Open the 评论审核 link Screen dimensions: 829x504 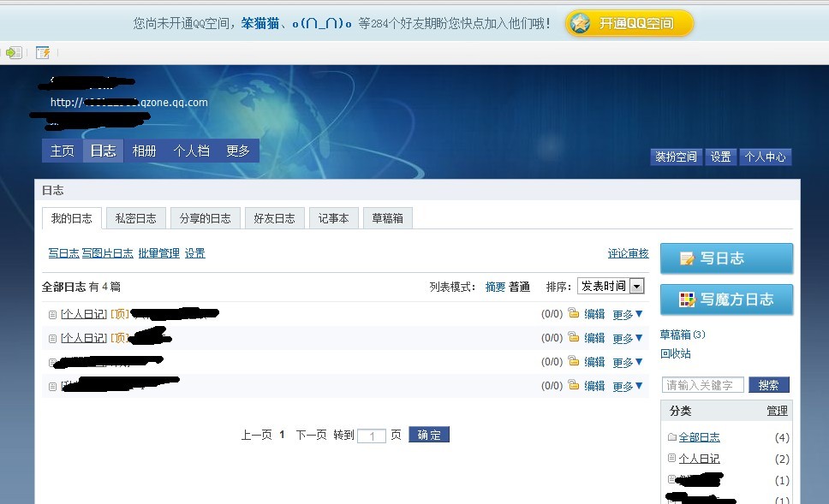pyautogui.click(x=628, y=253)
